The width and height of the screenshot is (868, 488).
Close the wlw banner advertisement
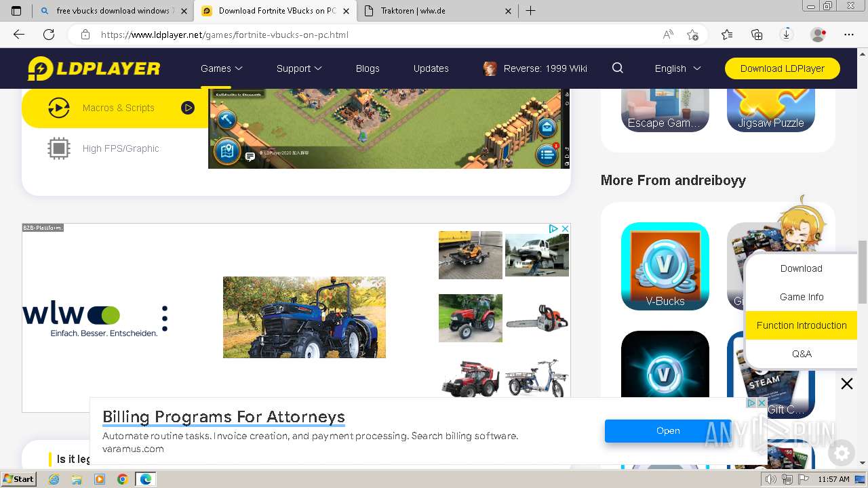(565, 229)
